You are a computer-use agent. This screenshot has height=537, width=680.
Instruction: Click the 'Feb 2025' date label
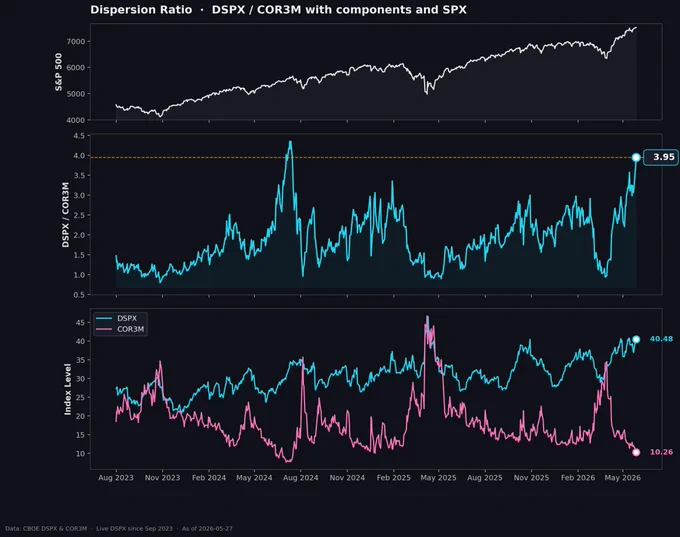393,478
